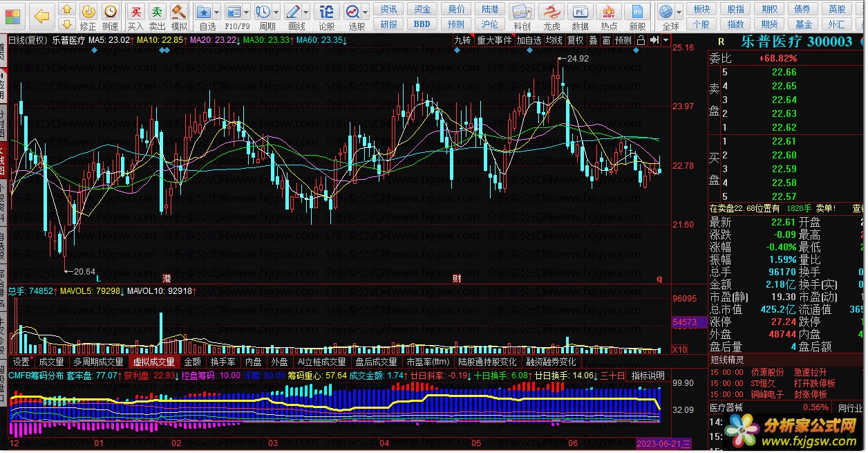The height and width of the screenshot is (453, 868).
Task: Open 指标说明 indicator description
Action: point(648,376)
